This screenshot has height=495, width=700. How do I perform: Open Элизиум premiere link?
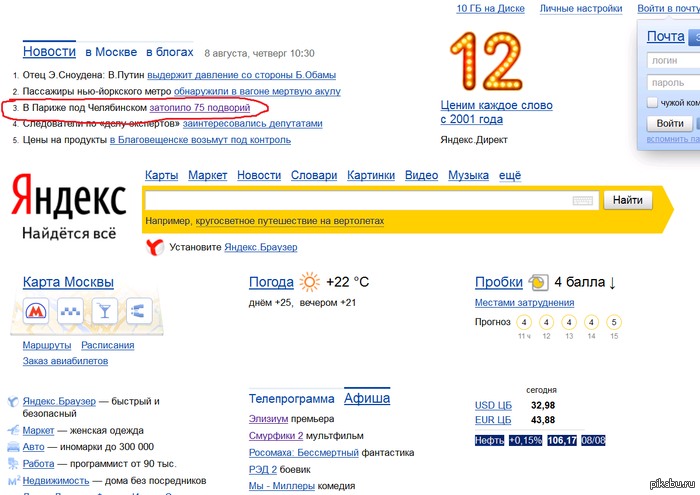click(x=268, y=419)
